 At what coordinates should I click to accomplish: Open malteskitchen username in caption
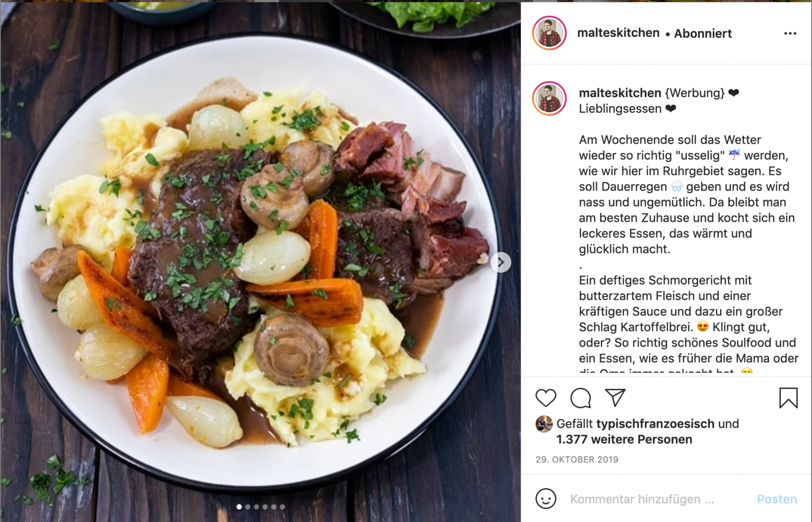620,93
